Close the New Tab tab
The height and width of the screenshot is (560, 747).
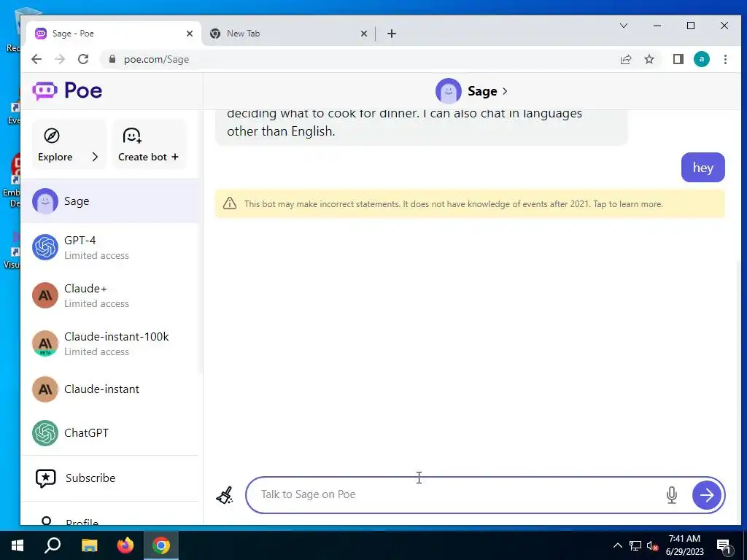click(x=363, y=34)
